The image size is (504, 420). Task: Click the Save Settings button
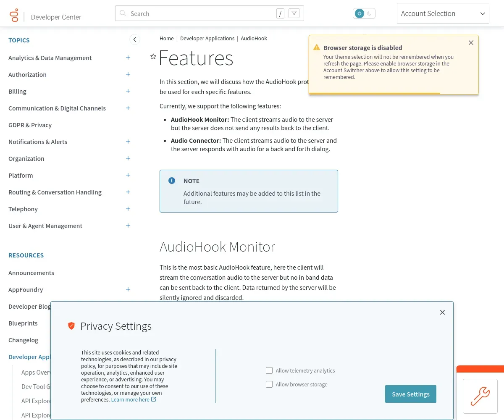pos(411,394)
